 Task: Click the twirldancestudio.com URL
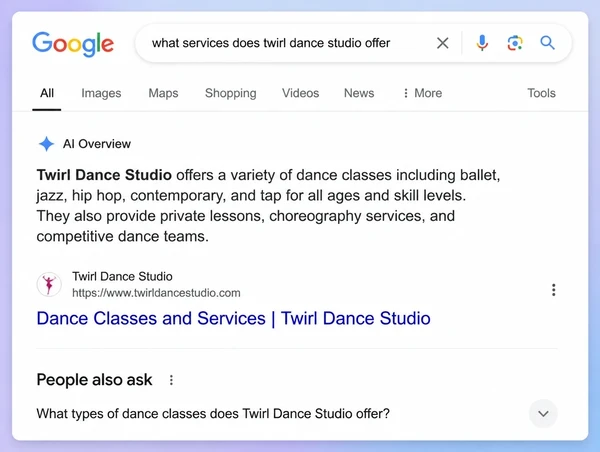click(156, 293)
